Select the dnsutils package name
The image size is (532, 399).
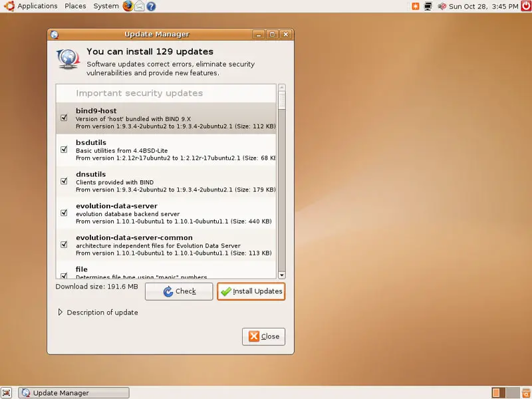90,174
